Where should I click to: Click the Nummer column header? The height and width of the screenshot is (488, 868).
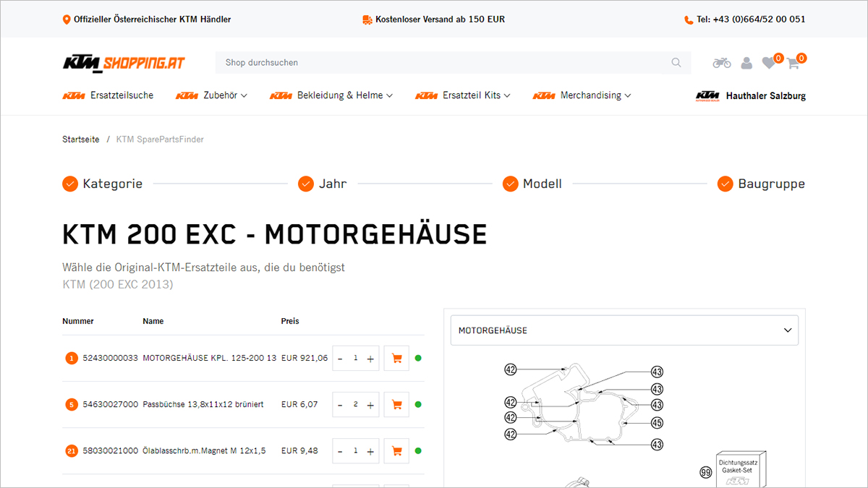tap(78, 321)
